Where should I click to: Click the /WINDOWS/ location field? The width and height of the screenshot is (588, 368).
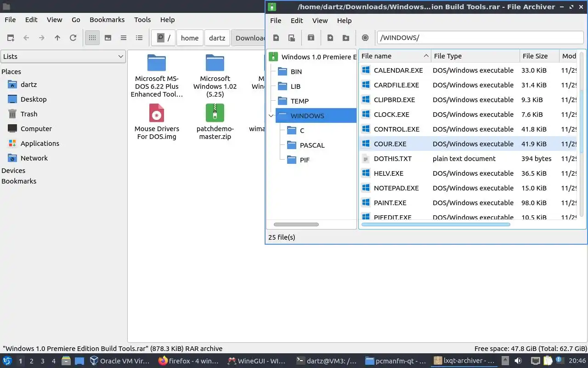click(x=480, y=38)
